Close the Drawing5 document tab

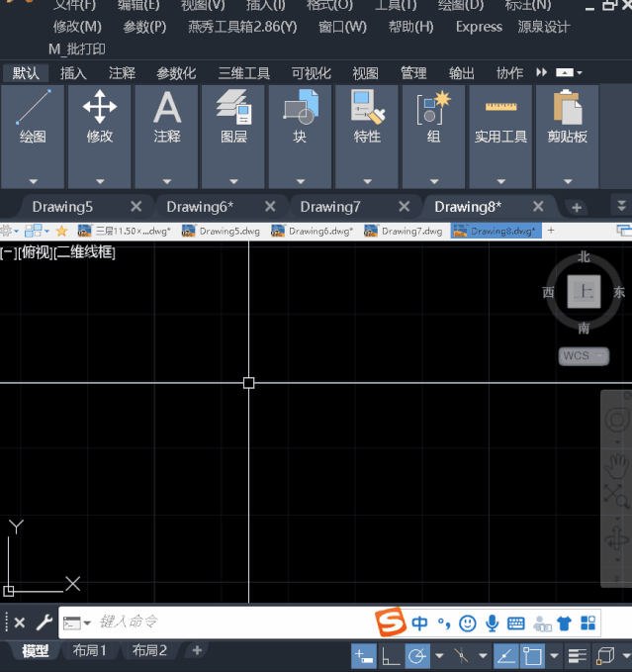click(136, 207)
